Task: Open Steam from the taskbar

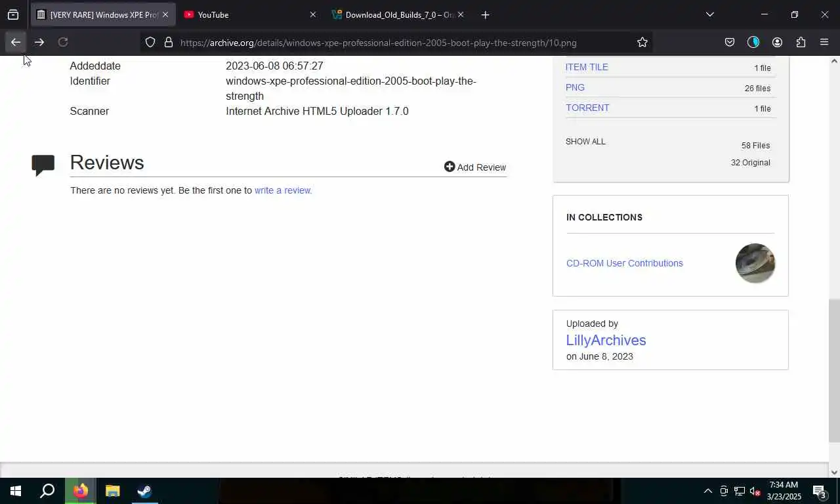Action: pyautogui.click(x=144, y=491)
